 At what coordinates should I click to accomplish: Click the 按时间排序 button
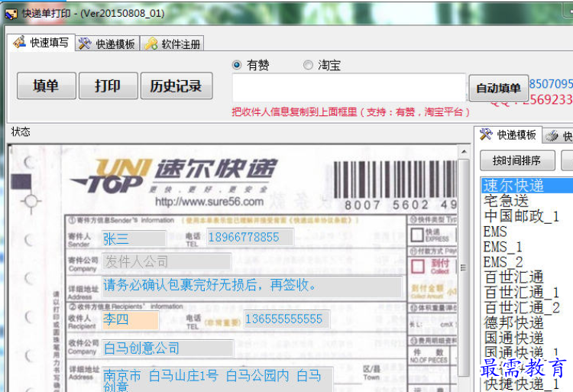click(517, 160)
